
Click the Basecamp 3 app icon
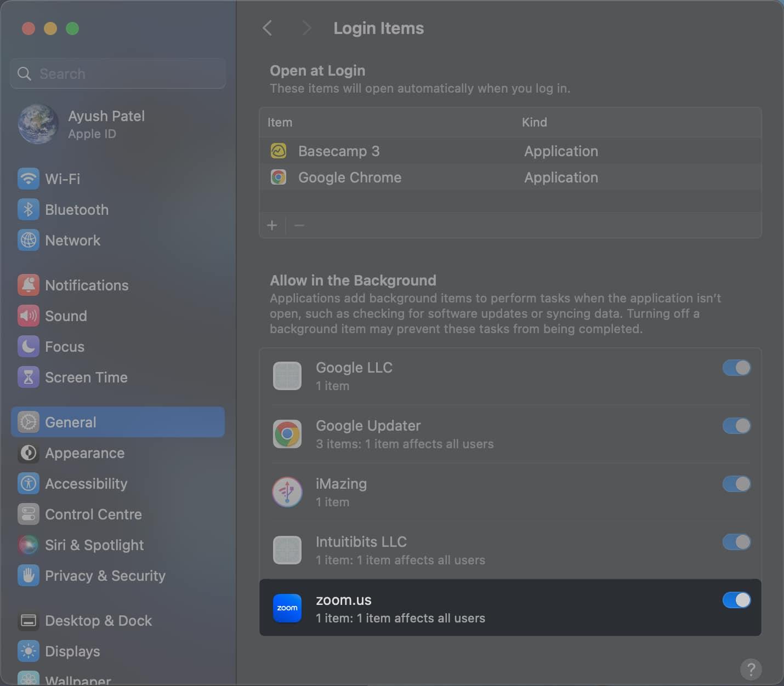[279, 151]
